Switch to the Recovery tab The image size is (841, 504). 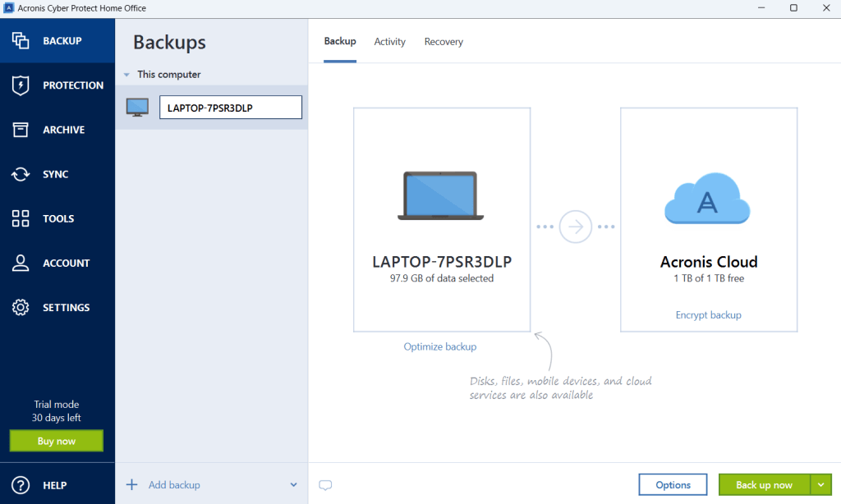(443, 42)
